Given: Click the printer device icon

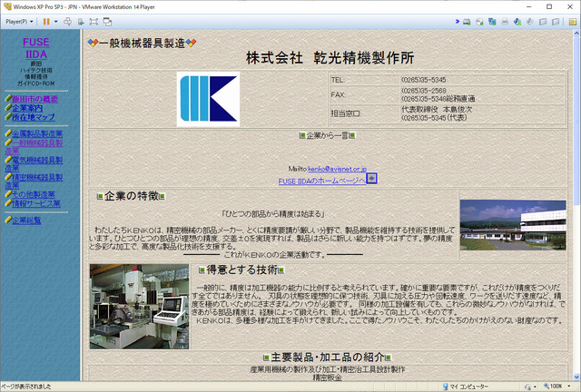Looking at the screenshot, I should click(505, 22).
